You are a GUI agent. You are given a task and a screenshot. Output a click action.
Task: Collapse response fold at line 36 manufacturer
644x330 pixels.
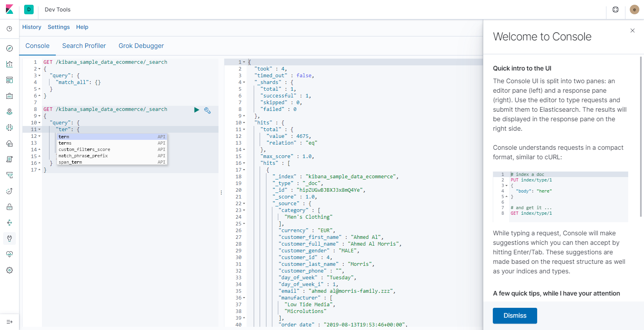click(244, 298)
